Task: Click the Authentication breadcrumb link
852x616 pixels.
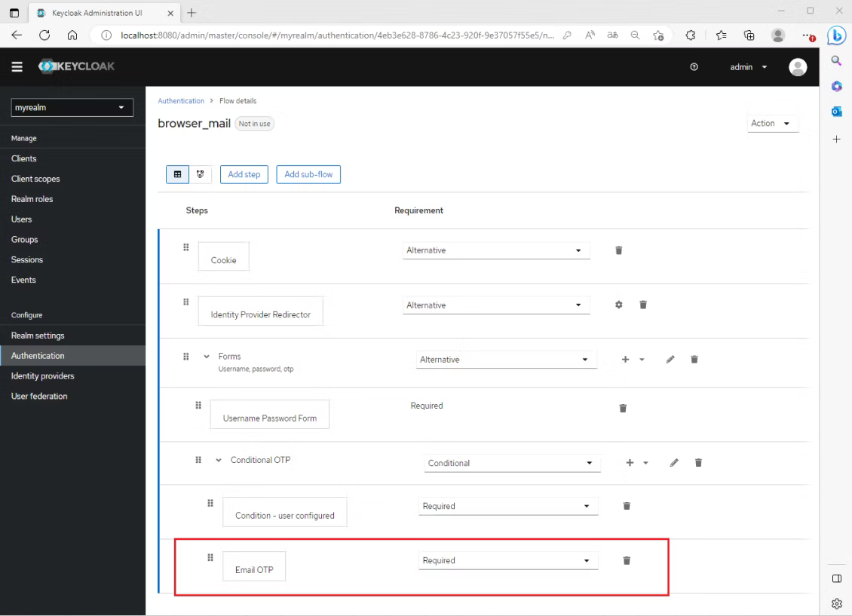Action: 181,101
